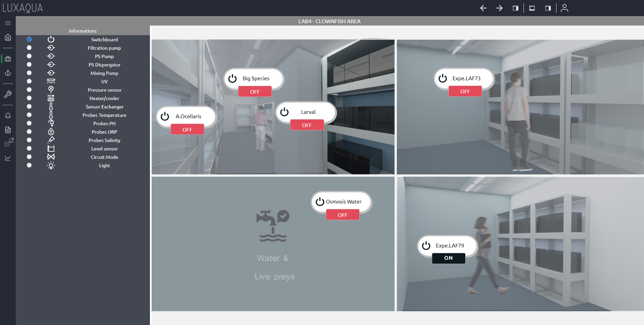This screenshot has width=644, height=325.
Task: Click the Informations panel header
Action: point(83,31)
